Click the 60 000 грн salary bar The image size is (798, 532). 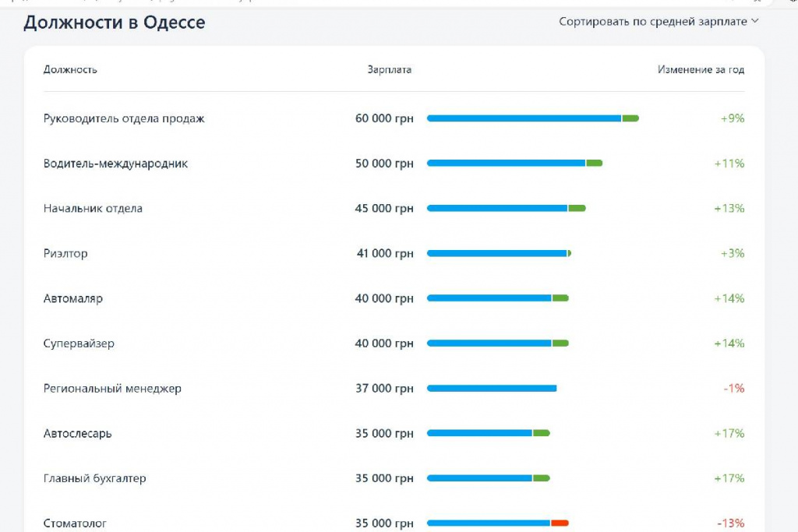(x=533, y=118)
